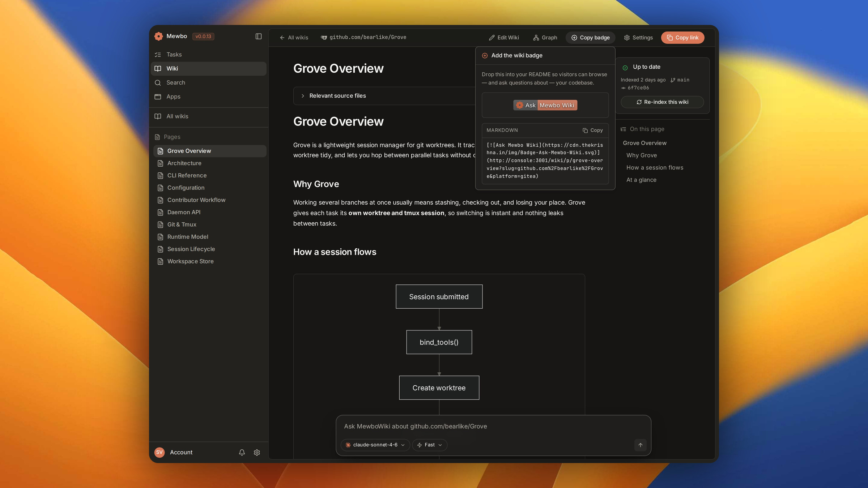
Task: Toggle the sidebar collapse icon
Action: click(x=258, y=36)
